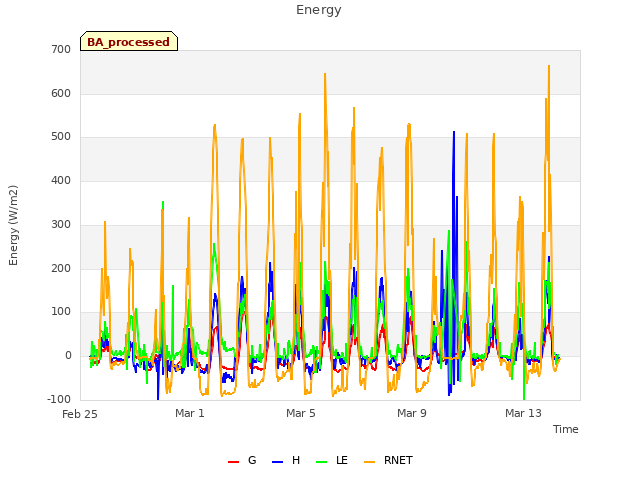Click the Mar 9 x-axis label
Image resolution: width=640 pixels, height=480 pixels.
[412, 413]
